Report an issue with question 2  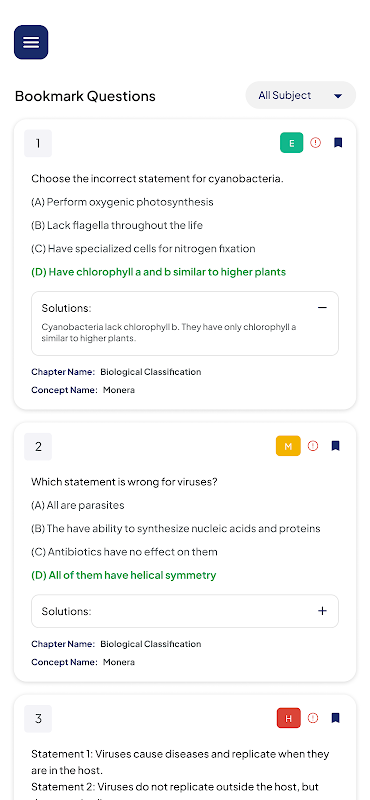[x=313, y=446]
